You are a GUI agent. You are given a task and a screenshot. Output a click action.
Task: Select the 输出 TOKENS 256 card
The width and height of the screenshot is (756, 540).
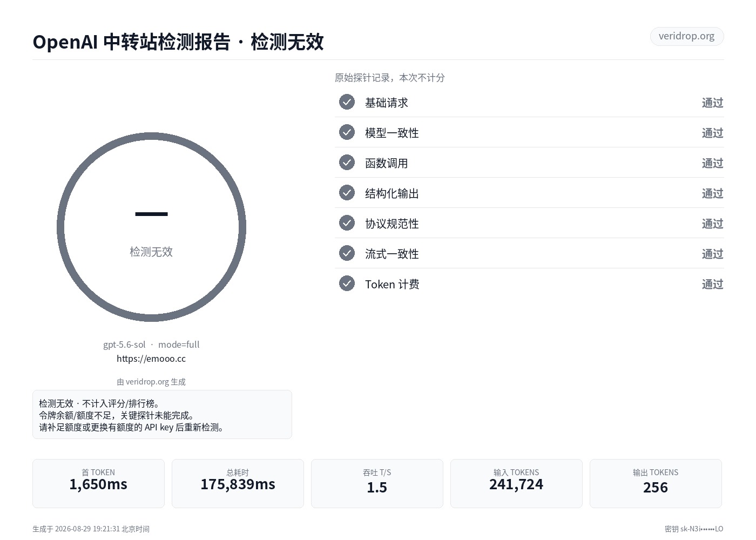(656, 483)
